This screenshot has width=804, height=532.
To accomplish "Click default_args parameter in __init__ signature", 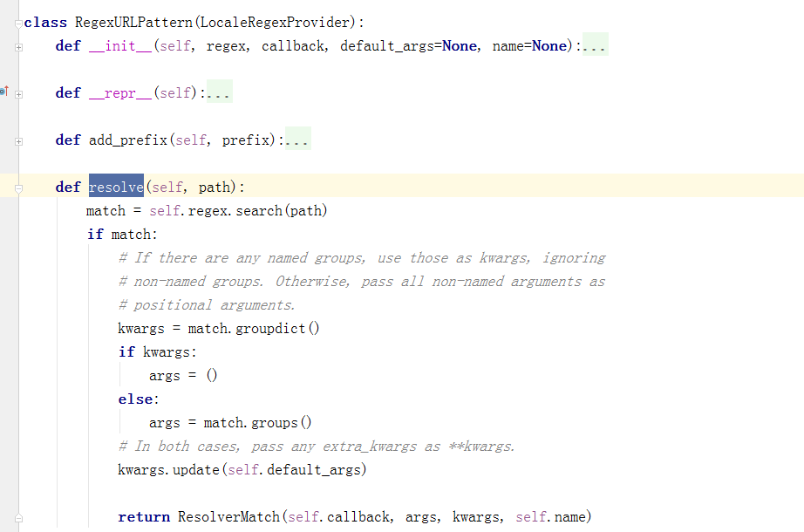I will pos(386,45).
